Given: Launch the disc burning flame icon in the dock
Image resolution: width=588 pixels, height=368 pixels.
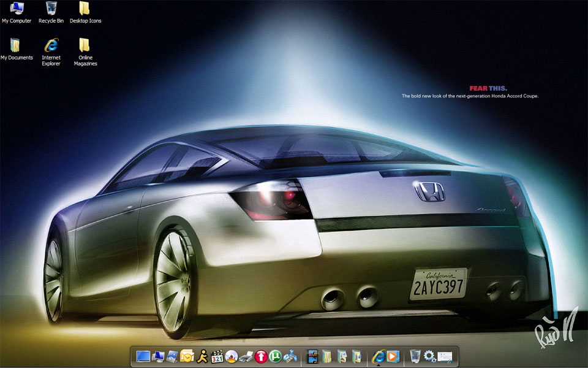Looking at the screenshot, I should tap(232, 356).
